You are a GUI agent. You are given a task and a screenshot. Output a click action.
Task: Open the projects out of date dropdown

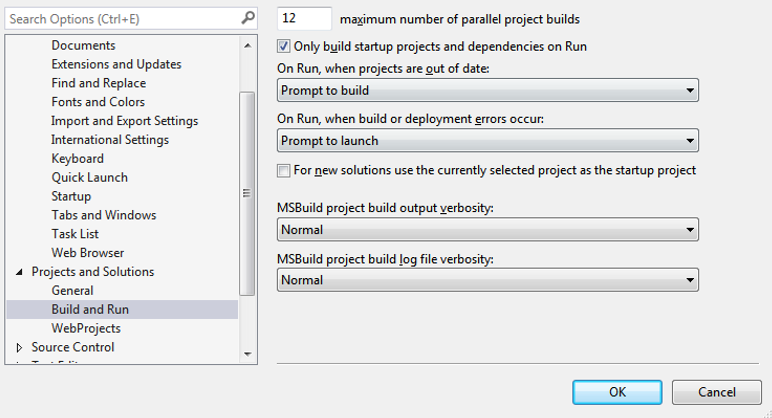pyautogui.click(x=487, y=90)
